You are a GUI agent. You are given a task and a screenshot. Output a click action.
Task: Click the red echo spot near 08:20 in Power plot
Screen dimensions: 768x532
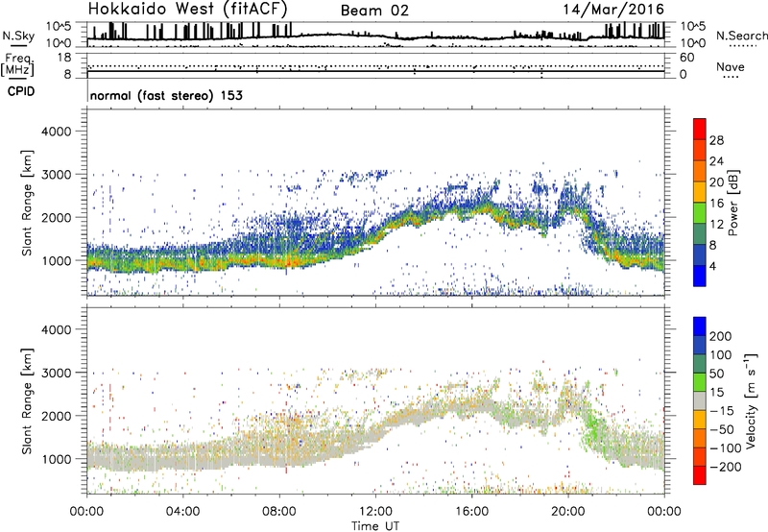[288, 264]
